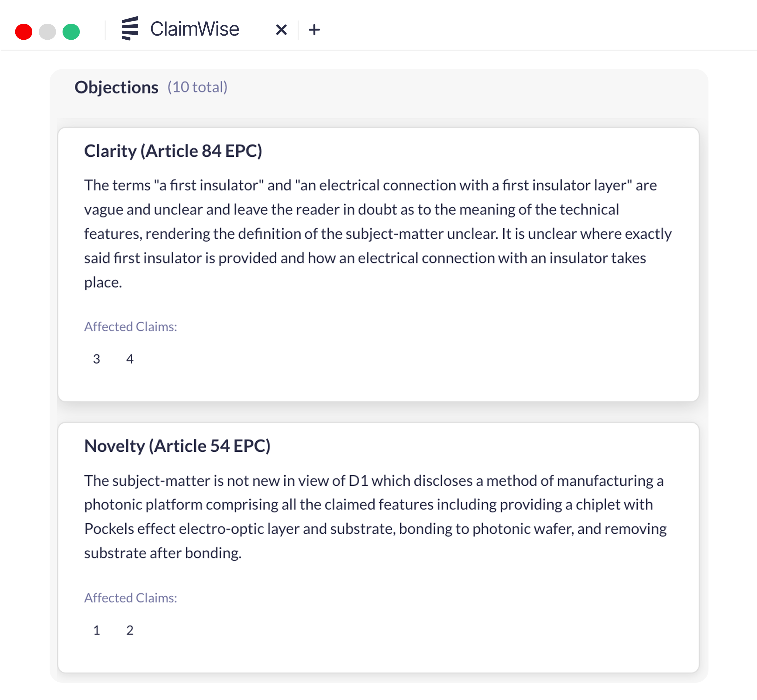Open the Novelty (Article 54 EPC) objection

click(177, 446)
